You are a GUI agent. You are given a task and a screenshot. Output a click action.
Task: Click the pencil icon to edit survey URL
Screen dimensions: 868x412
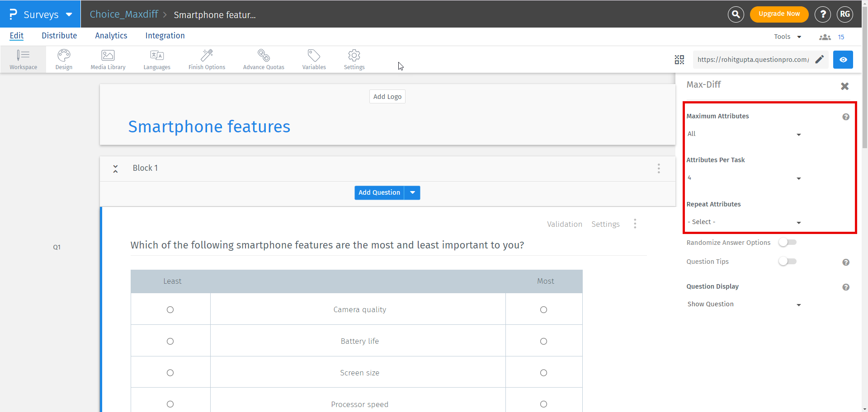pyautogui.click(x=819, y=60)
